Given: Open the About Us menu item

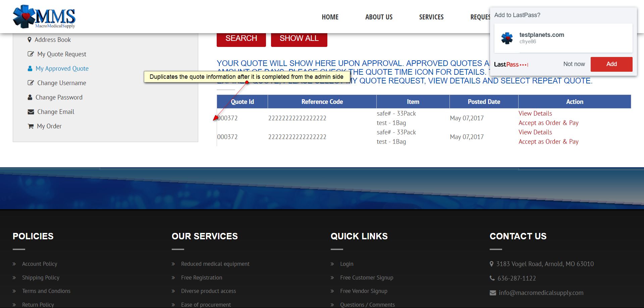Looking at the screenshot, I should [379, 17].
